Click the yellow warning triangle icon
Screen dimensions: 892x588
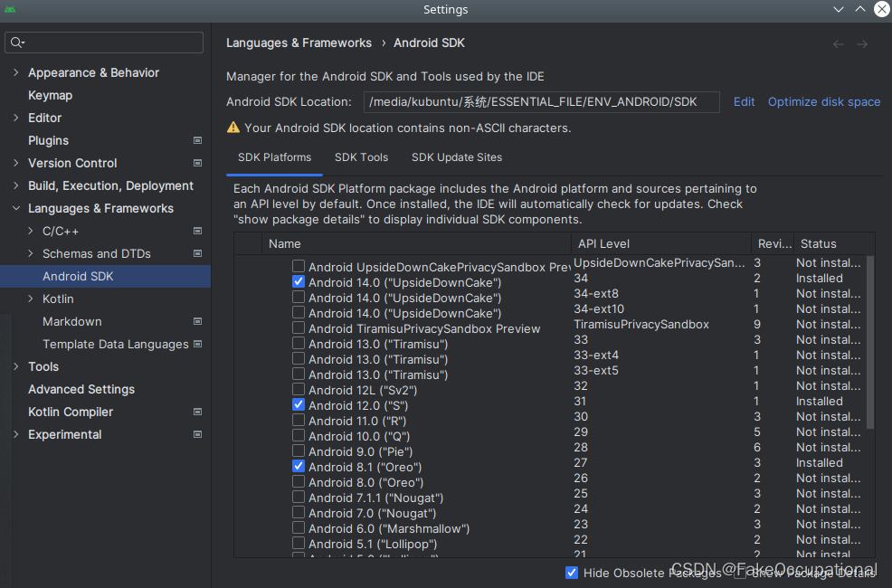(233, 128)
